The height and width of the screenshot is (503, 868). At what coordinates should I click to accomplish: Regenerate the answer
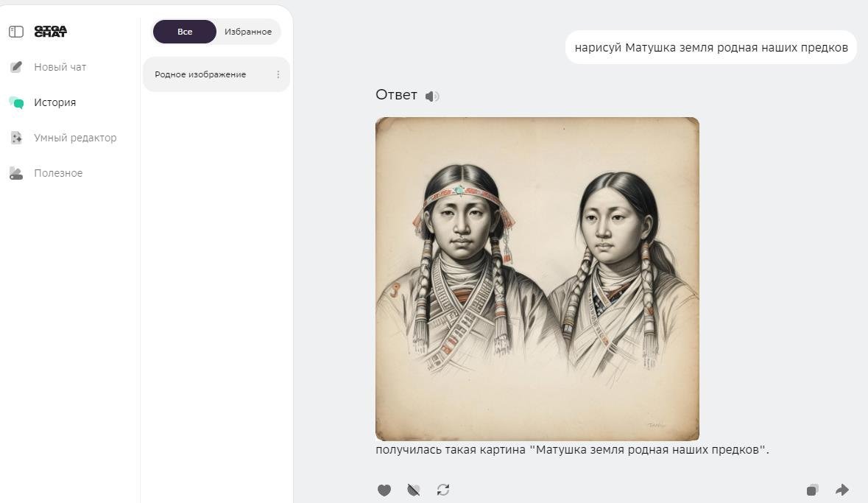coord(443,490)
